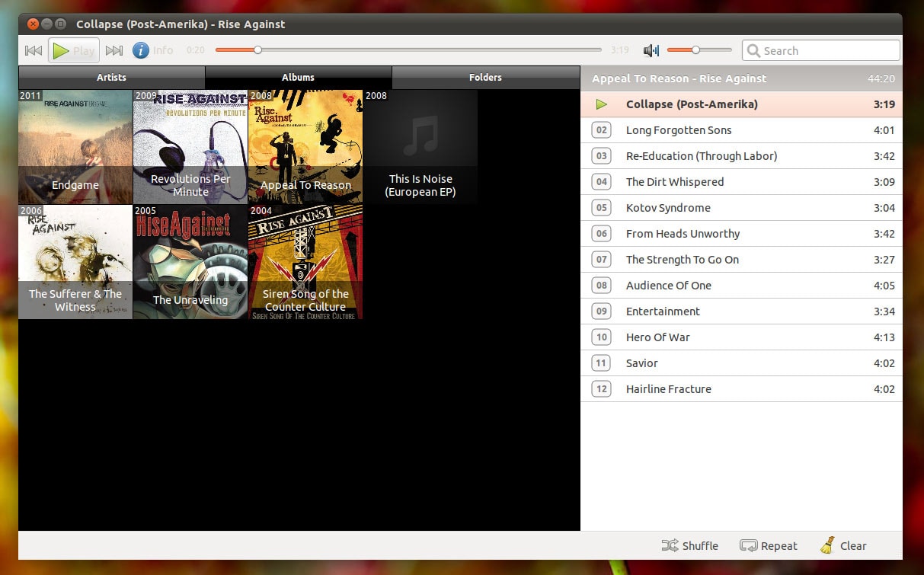924x575 pixels.
Task: Focus the Search input field
Action: point(821,50)
